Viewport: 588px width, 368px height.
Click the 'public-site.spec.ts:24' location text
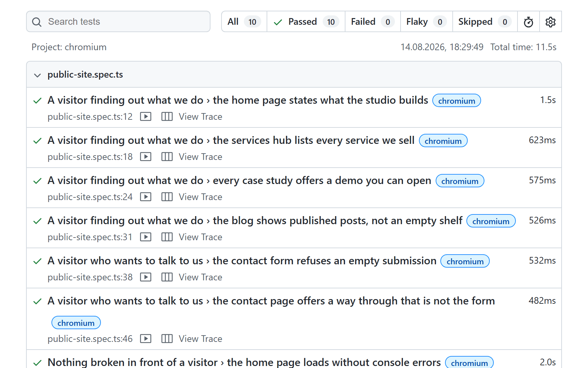pyautogui.click(x=90, y=197)
